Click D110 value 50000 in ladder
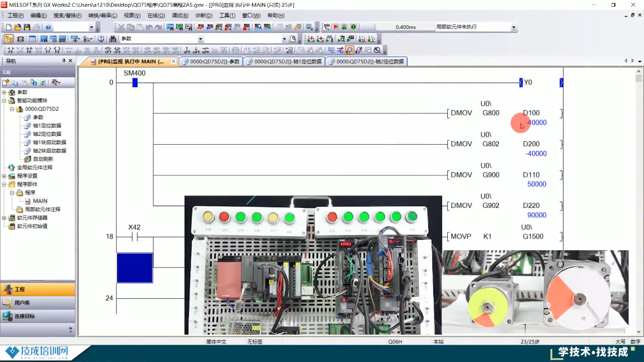Viewport: 644px width, 362px height. pyautogui.click(x=537, y=184)
